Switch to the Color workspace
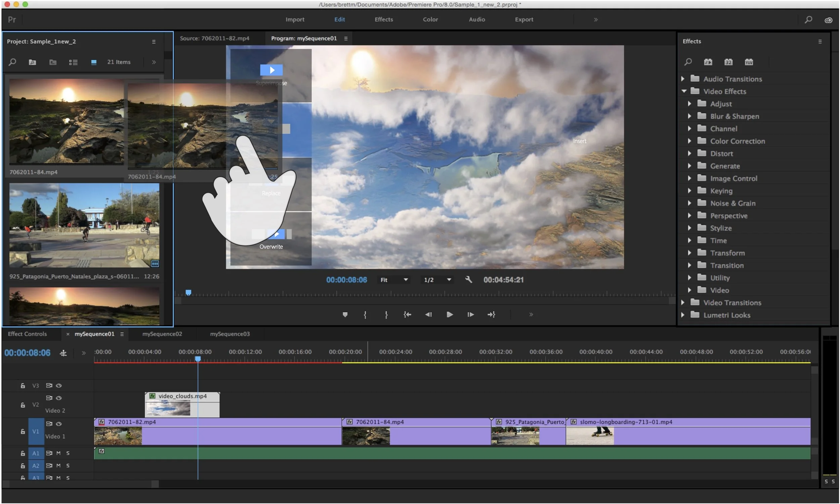The image size is (840, 504). pyautogui.click(x=430, y=19)
